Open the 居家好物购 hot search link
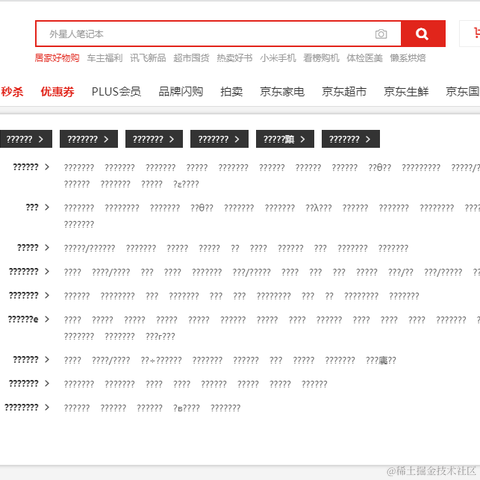The height and width of the screenshot is (480, 480). point(57,58)
